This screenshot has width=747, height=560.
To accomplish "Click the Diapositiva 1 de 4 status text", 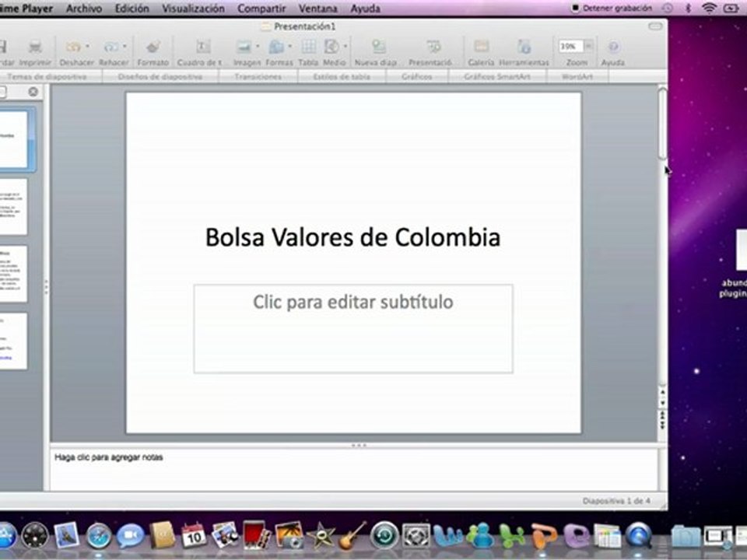I will (x=616, y=501).
